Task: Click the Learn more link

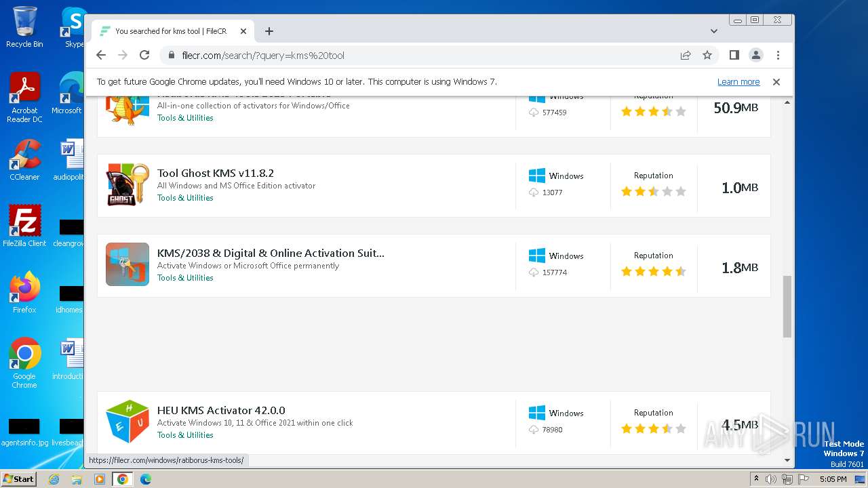Action: 738,82
